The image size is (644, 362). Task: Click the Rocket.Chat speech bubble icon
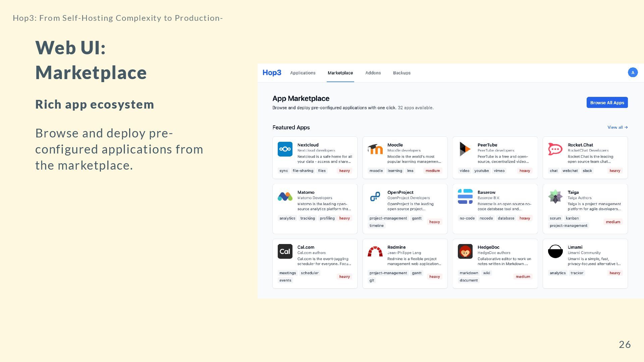coord(555,149)
